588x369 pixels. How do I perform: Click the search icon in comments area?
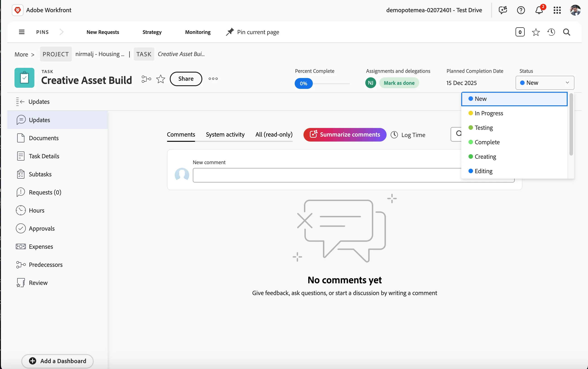[459, 134]
